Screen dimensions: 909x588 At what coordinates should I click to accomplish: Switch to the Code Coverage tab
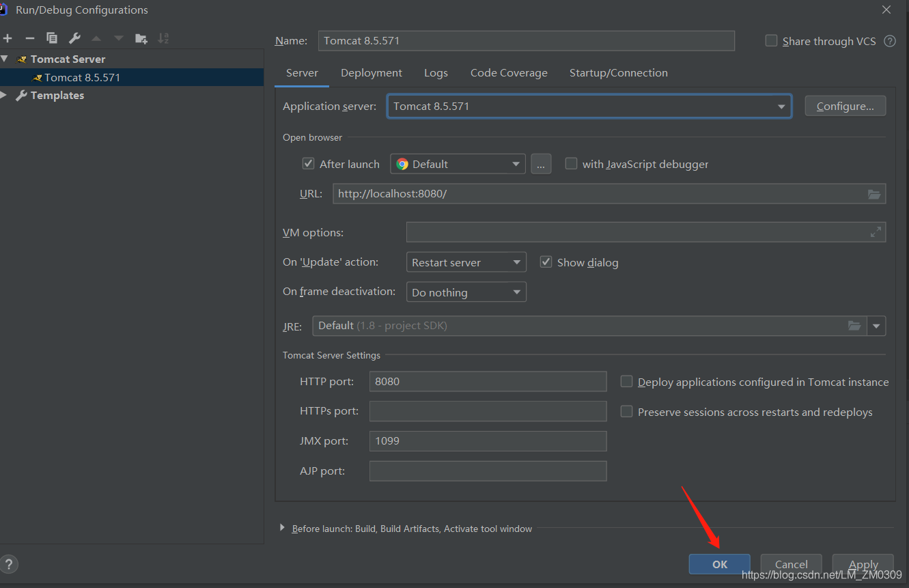(509, 73)
